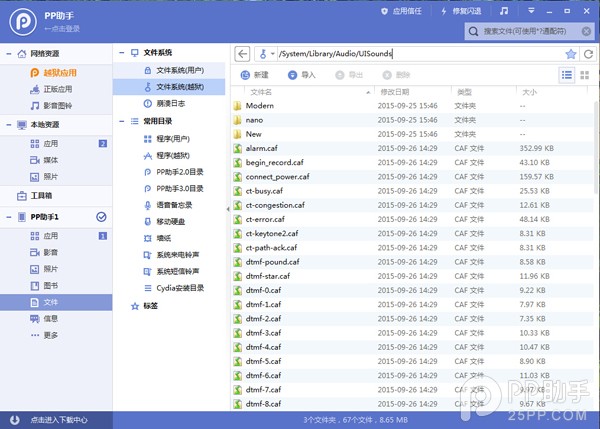Open 移动硬盘 item
The height and width of the screenshot is (429, 600).
(x=169, y=222)
